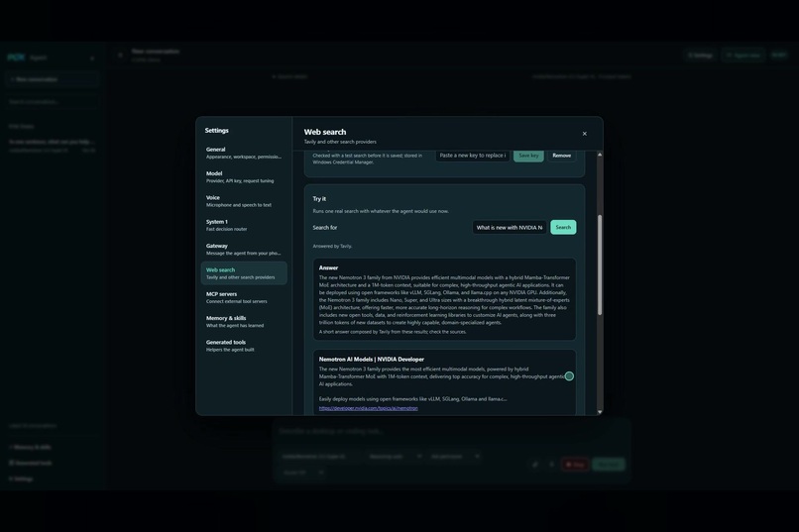Image resolution: width=799 pixels, height=532 pixels.
Task: Click the 'Settings' heading in the dialog sidebar
Action: tap(216, 131)
